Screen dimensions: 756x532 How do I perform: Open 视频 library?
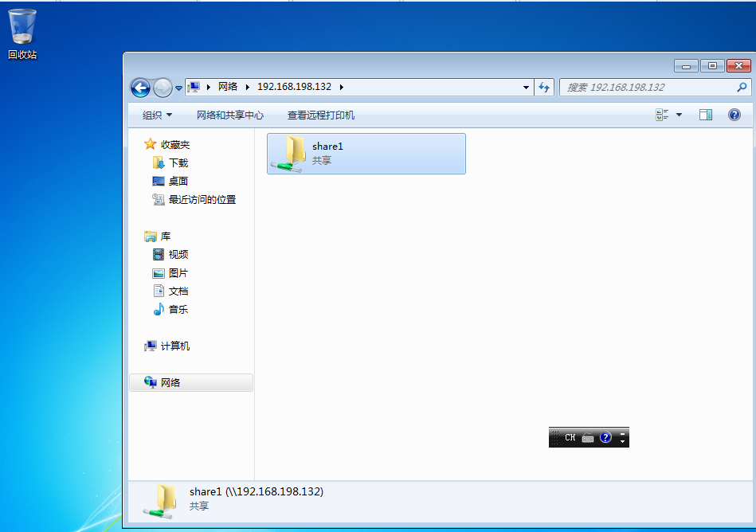[178, 254]
